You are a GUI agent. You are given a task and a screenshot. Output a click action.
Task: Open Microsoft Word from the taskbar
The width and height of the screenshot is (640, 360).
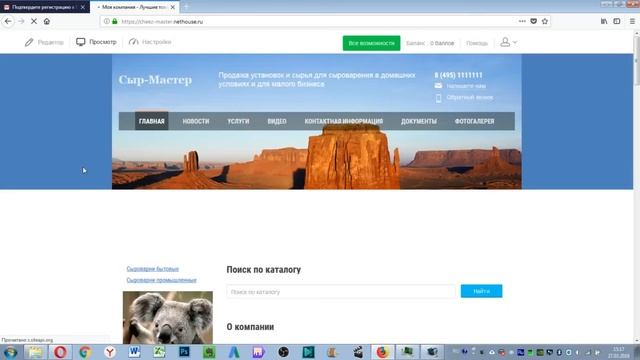134,352
